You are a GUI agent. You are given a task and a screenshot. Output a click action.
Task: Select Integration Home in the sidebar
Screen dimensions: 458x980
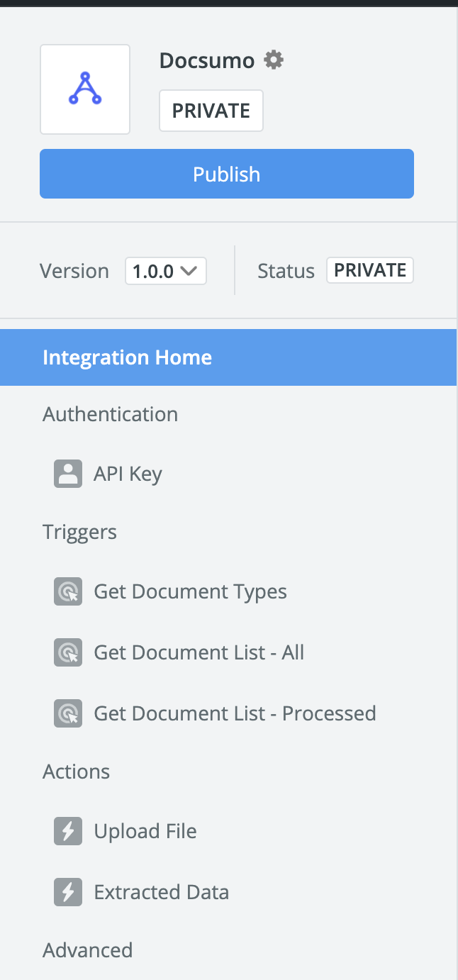point(228,357)
